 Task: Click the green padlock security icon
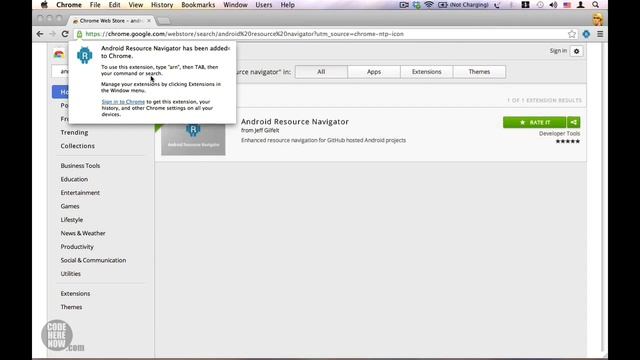click(80, 34)
